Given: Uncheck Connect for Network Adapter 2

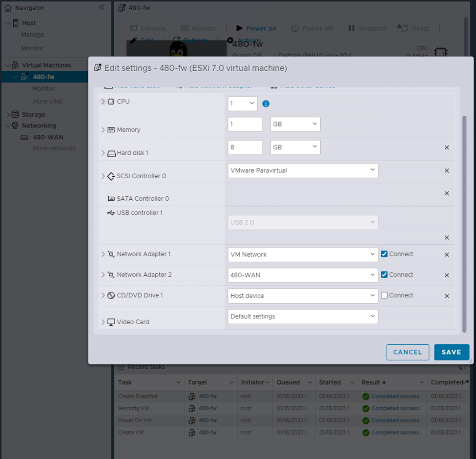Looking at the screenshot, I should point(384,275).
